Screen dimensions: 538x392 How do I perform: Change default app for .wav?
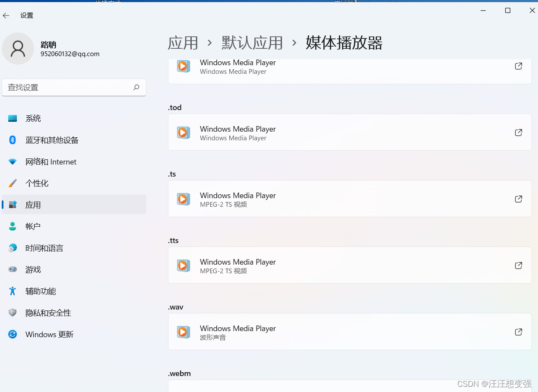coord(350,332)
